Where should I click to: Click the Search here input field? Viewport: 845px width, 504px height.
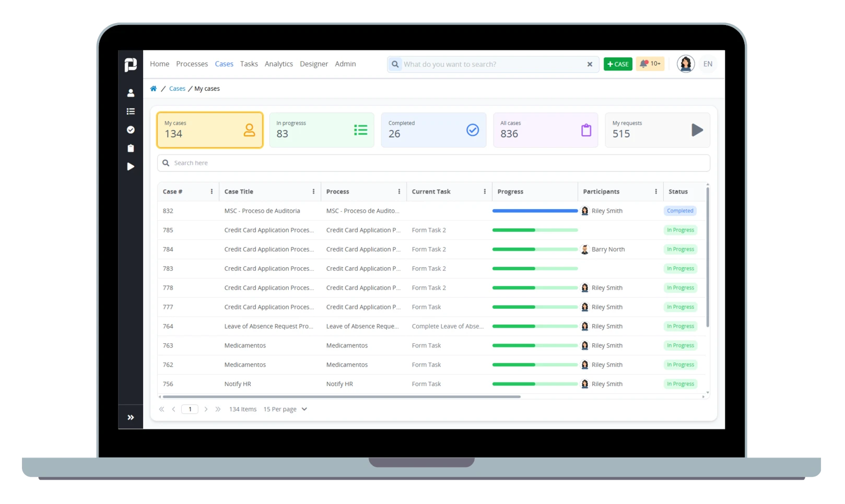(x=433, y=163)
